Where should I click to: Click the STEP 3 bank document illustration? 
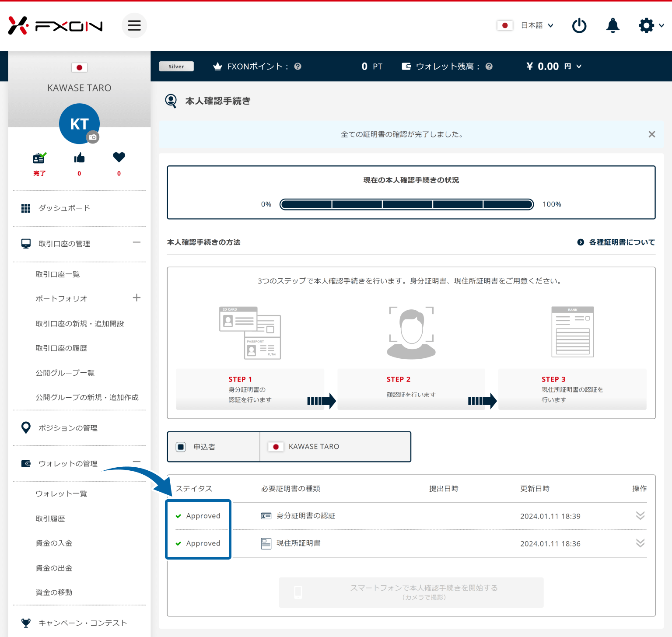pos(573,332)
